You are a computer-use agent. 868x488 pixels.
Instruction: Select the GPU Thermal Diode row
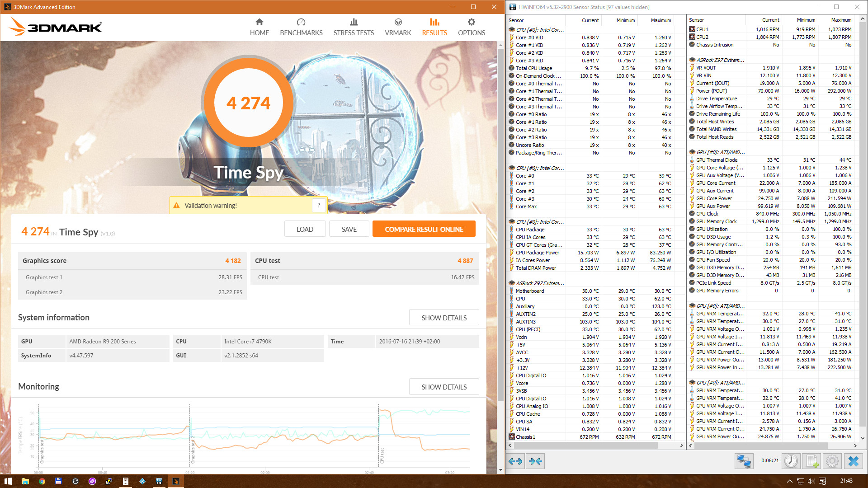pos(771,160)
